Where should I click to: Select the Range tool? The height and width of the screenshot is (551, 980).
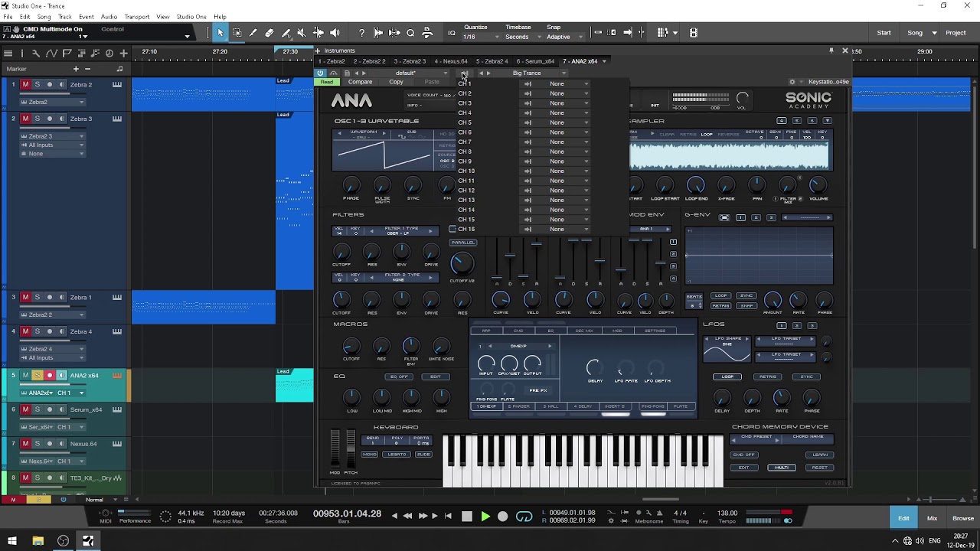pos(237,33)
